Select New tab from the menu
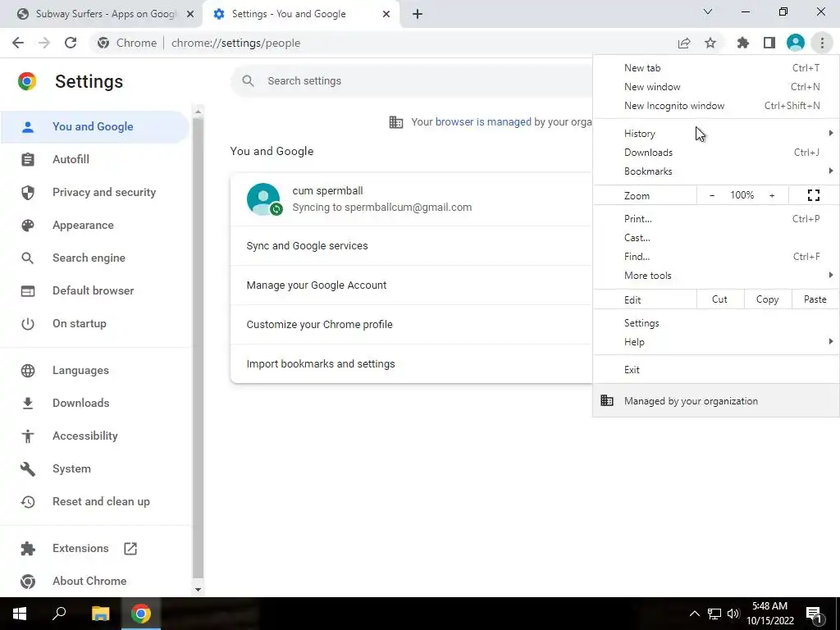The width and height of the screenshot is (840, 630). pos(715,68)
